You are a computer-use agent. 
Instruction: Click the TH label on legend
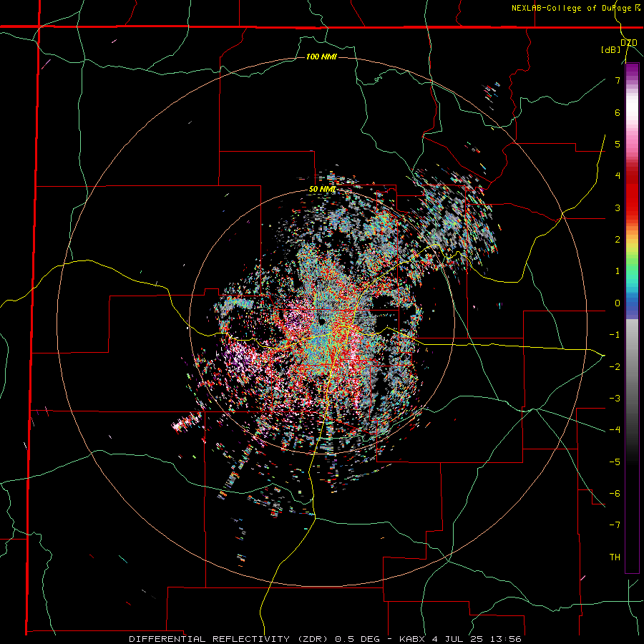click(x=615, y=557)
